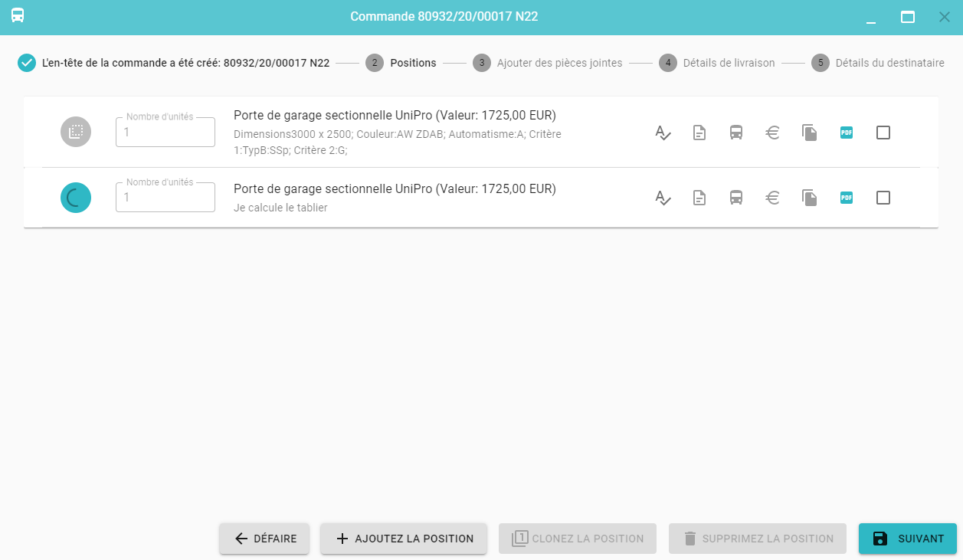Tick the checkbox for the first position
Image resolution: width=963 pixels, height=560 pixels.
click(x=883, y=133)
